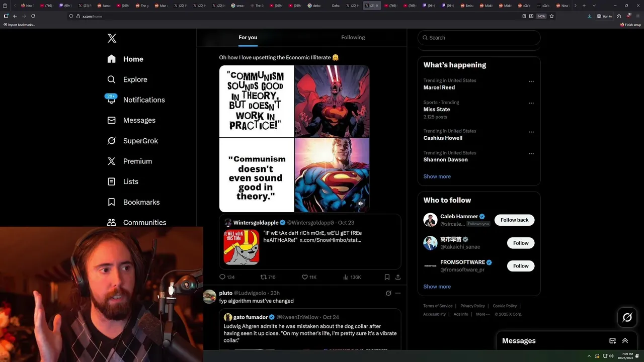Follow back Caleb Hammer
Image resolution: width=644 pixels, height=362 pixels.
514,220
